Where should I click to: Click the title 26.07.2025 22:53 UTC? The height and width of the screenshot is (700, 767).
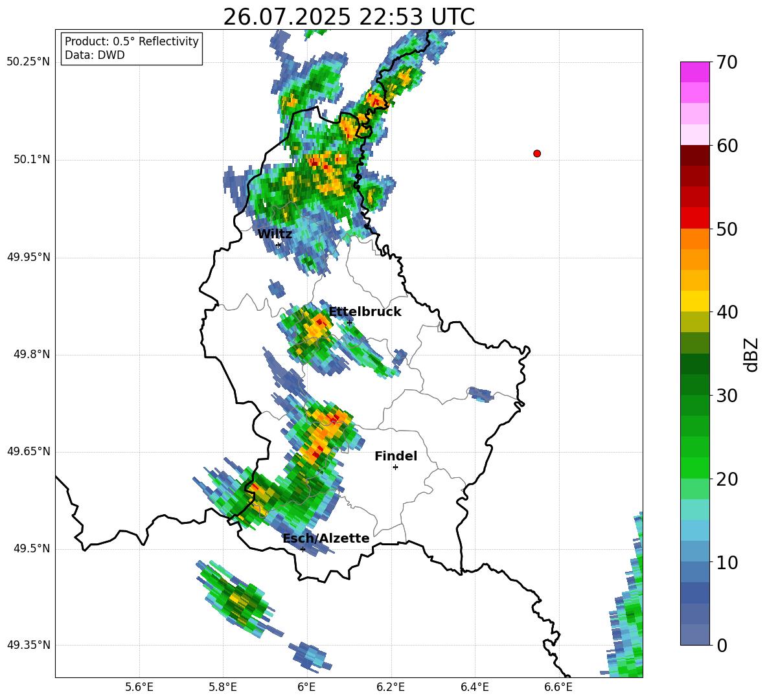349,17
